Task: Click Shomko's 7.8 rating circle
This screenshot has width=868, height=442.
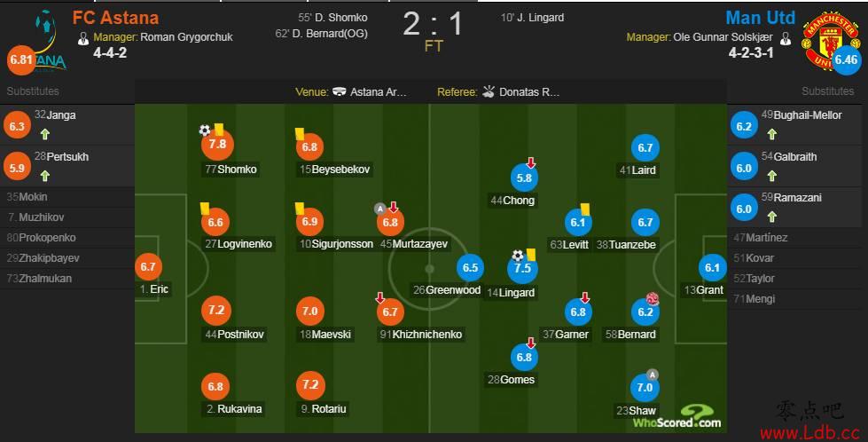Action: click(217, 145)
